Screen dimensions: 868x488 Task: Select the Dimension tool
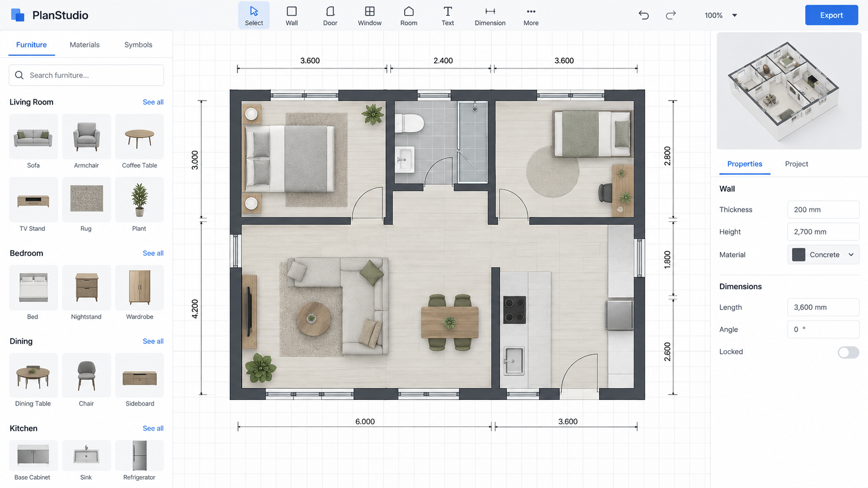[490, 16]
